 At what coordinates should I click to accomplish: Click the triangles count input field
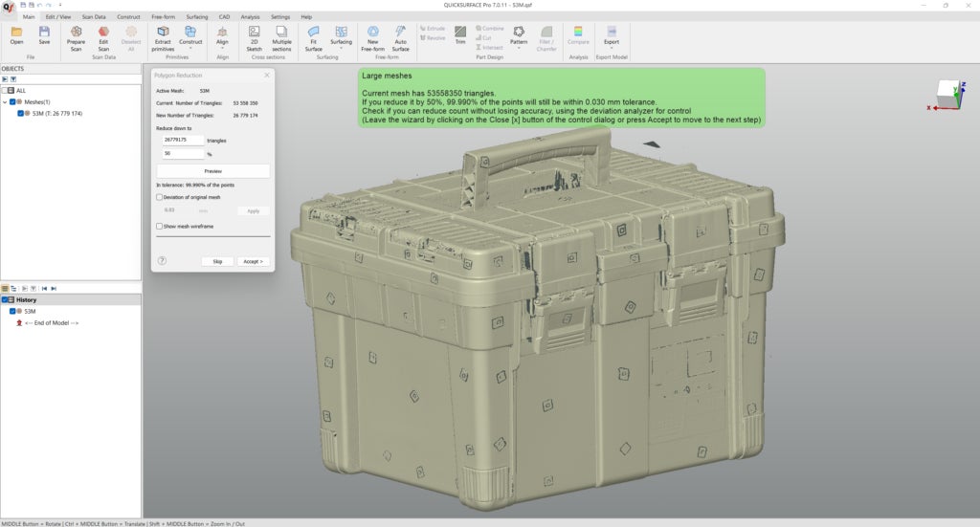pyautogui.click(x=182, y=141)
